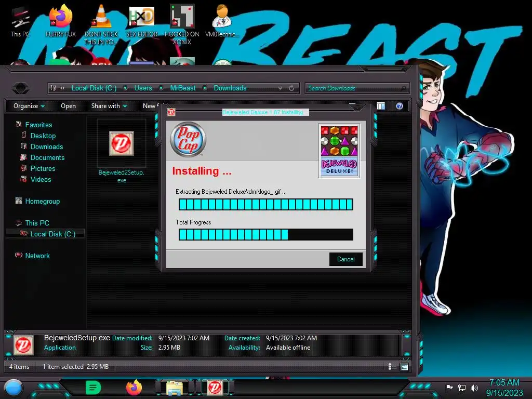
Task: Click the Installing ... heading text
Action: (x=202, y=171)
